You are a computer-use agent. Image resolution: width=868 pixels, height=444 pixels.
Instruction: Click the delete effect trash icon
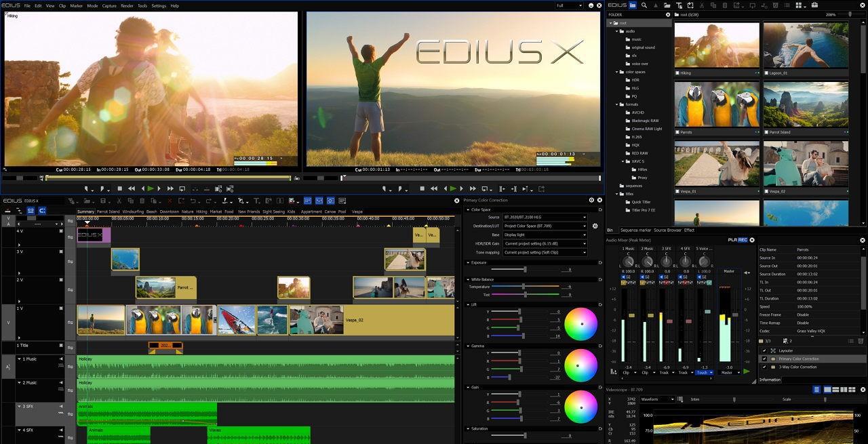(x=861, y=341)
